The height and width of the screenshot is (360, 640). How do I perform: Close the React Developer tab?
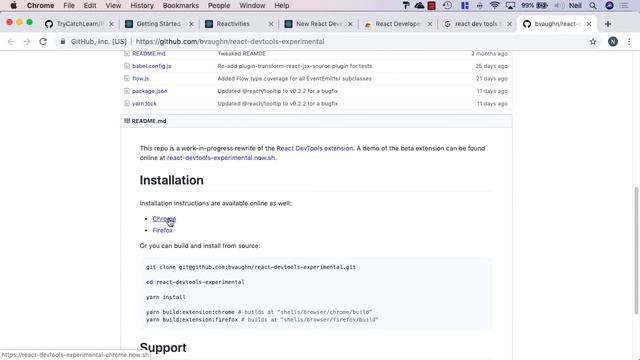[x=430, y=24]
